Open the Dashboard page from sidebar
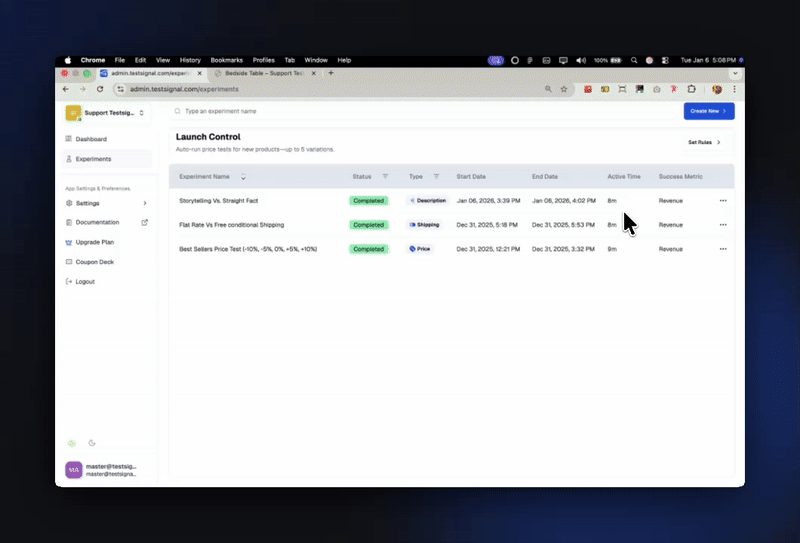 (90, 139)
